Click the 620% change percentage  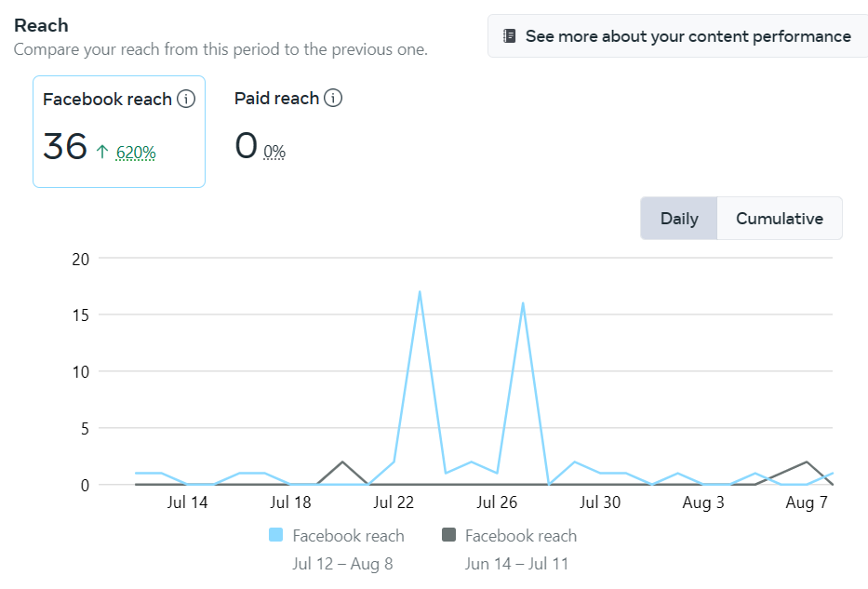(x=136, y=153)
